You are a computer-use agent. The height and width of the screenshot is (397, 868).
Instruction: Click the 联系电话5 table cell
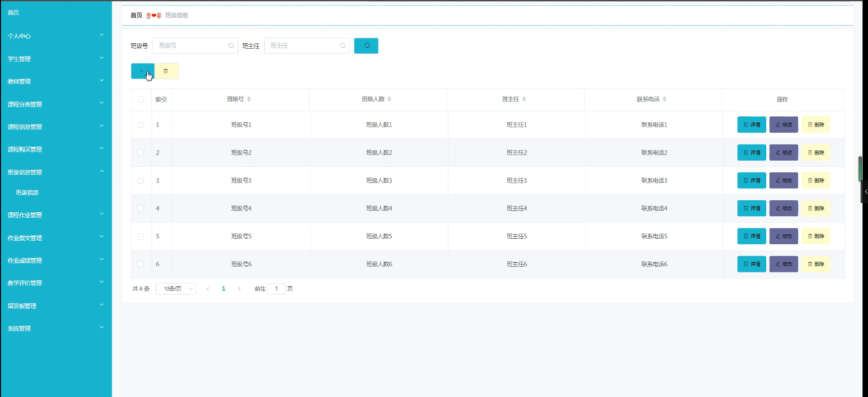click(654, 236)
